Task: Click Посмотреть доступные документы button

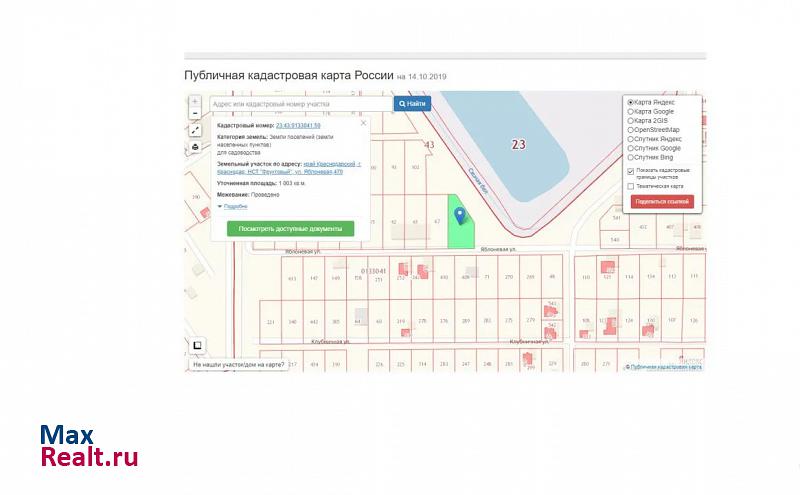Action: click(290, 228)
